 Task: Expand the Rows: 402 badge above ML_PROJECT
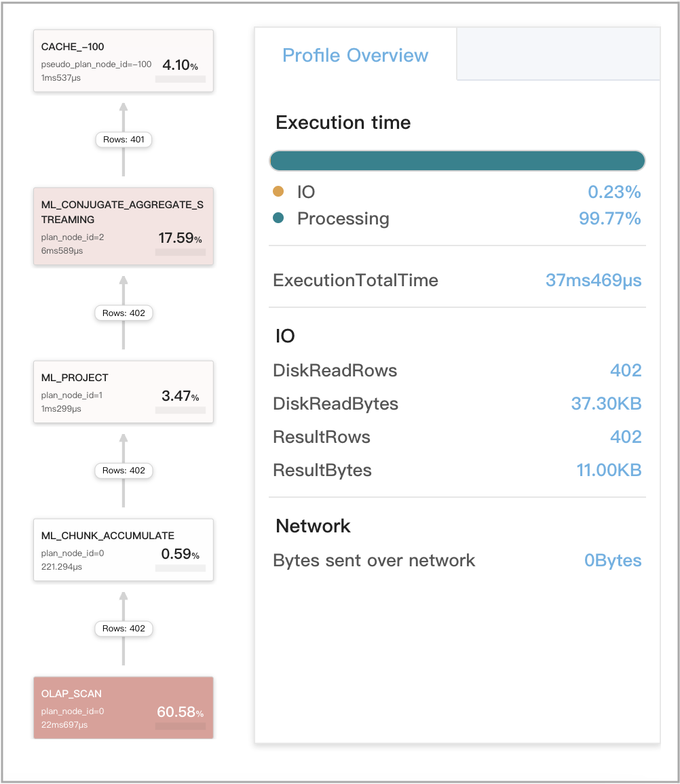click(x=123, y=471)
